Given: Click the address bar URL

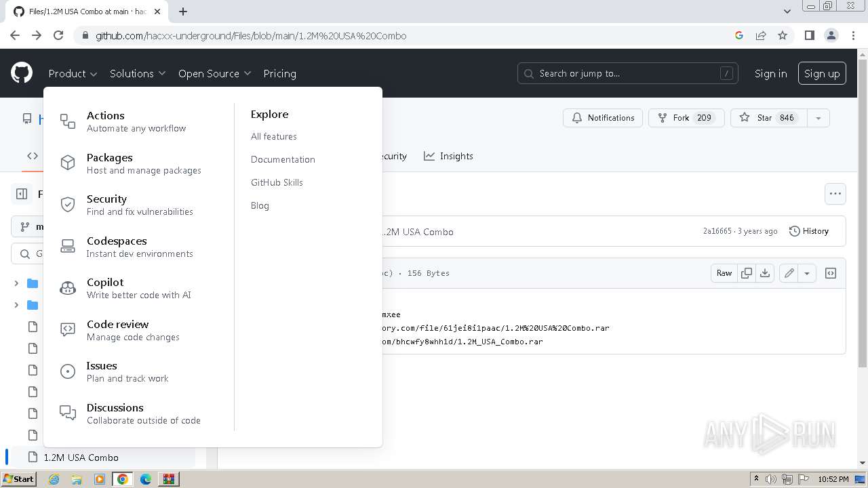Looking at the screenshot, I should [x=251, y=35].
